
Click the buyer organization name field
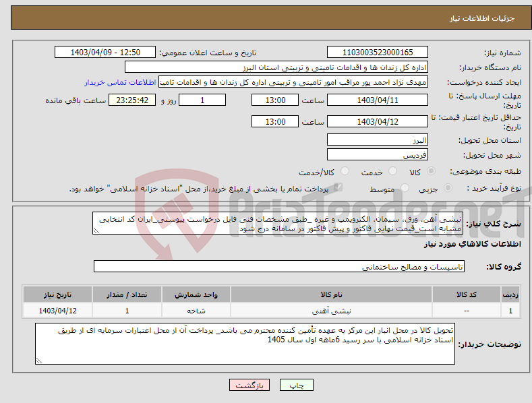[x=276, y=67]
